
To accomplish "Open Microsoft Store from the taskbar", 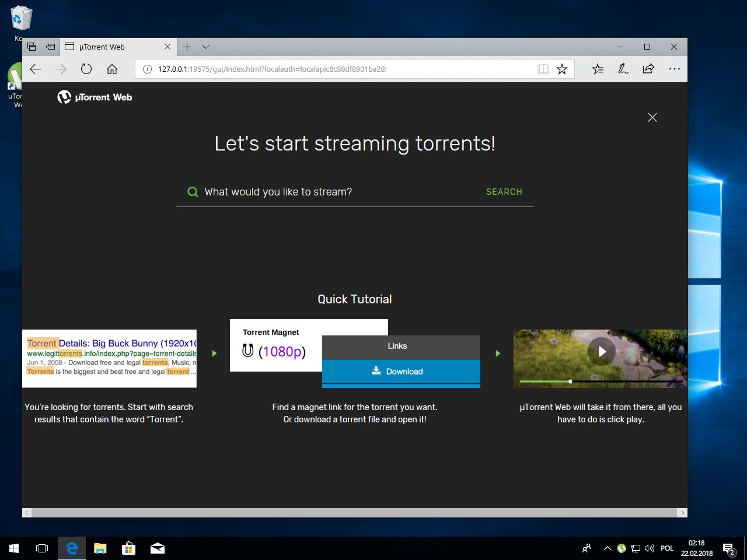I will 128,548.
